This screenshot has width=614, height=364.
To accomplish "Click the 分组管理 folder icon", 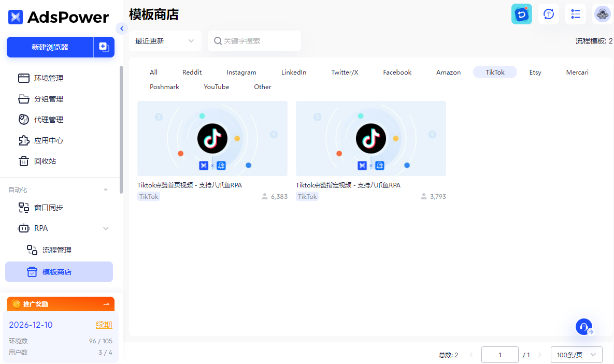I will pos(23,98).
